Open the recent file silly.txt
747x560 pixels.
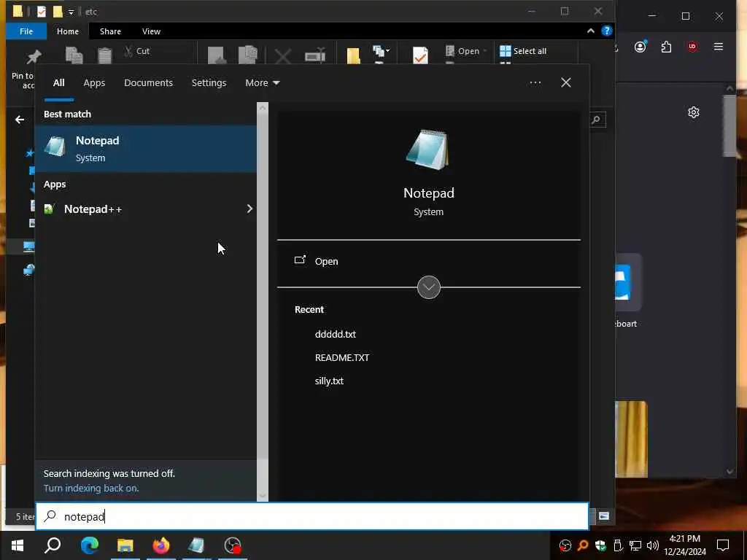tap(329, 381)
